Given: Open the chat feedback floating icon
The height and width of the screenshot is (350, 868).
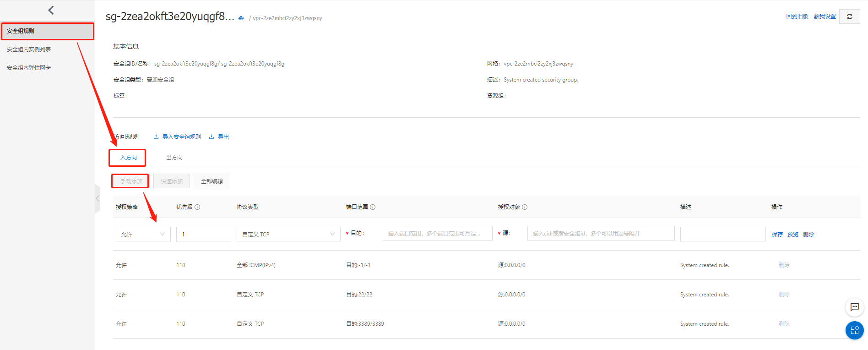Looking at the screenshot, I should [x=854, y=307].
